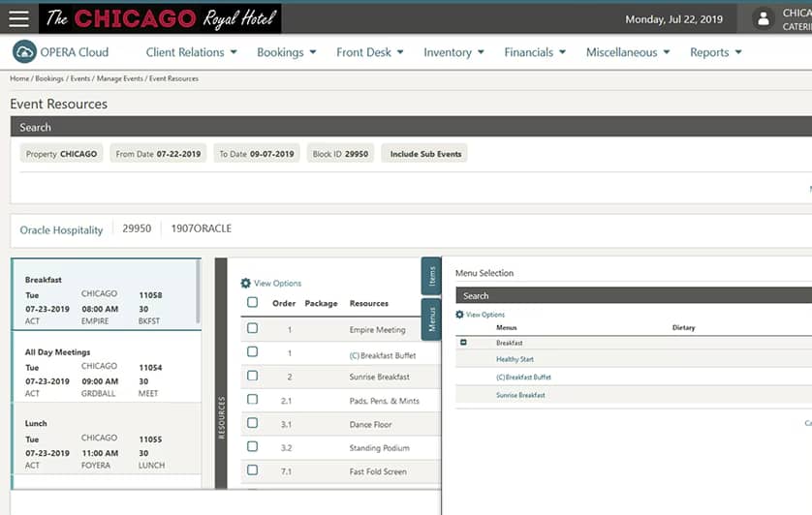Viewport: 812px width, 515px height.
Task: Collapse the Breakfast menu group icon
Action: click(463, 342)
